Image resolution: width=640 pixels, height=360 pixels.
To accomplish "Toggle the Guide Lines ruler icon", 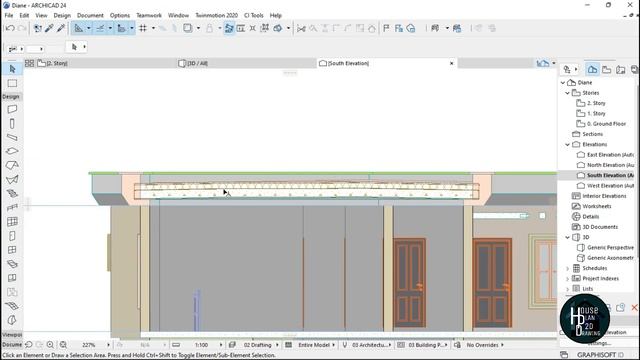I will [x=78, y=28].
